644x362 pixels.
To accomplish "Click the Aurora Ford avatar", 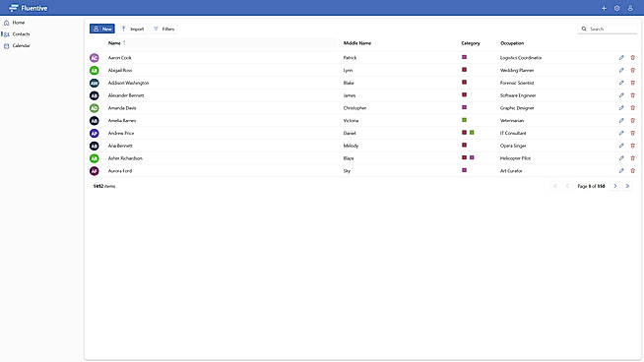I will click(95, 171).
